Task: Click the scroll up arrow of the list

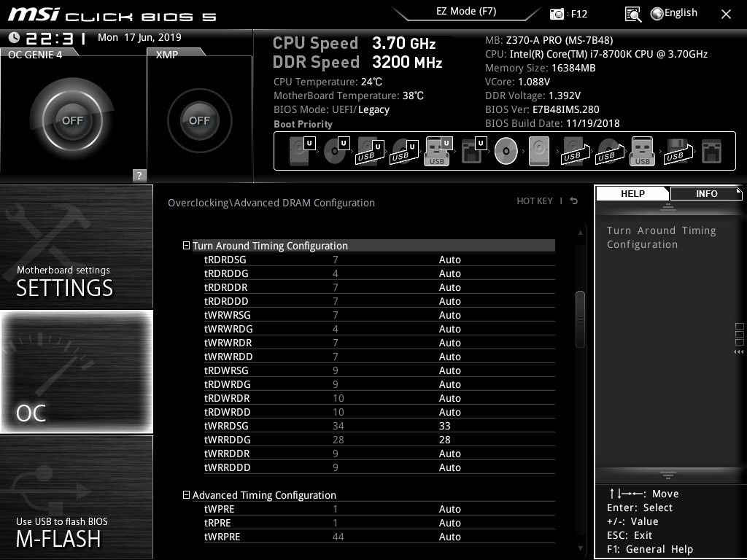Action: (x=580, y=233)
